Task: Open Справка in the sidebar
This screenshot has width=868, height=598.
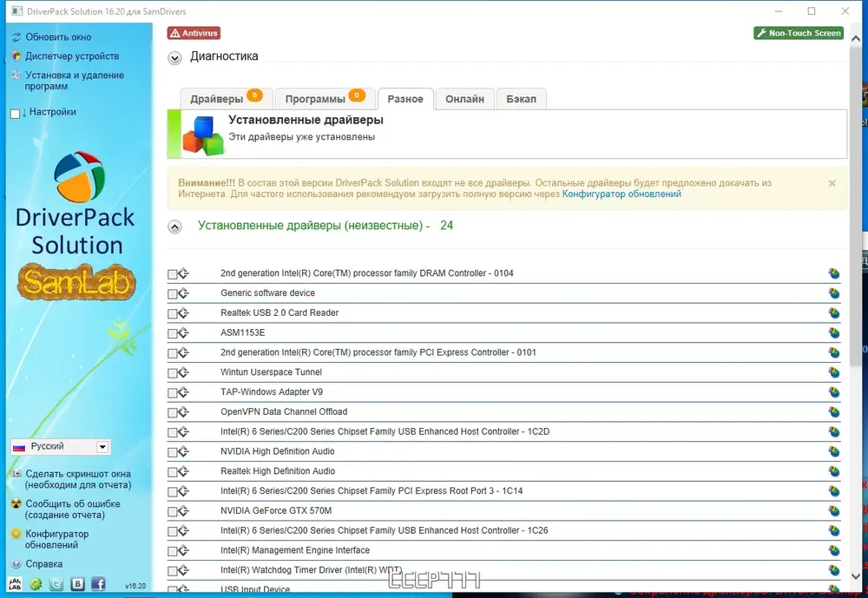Action: [43, 563]
